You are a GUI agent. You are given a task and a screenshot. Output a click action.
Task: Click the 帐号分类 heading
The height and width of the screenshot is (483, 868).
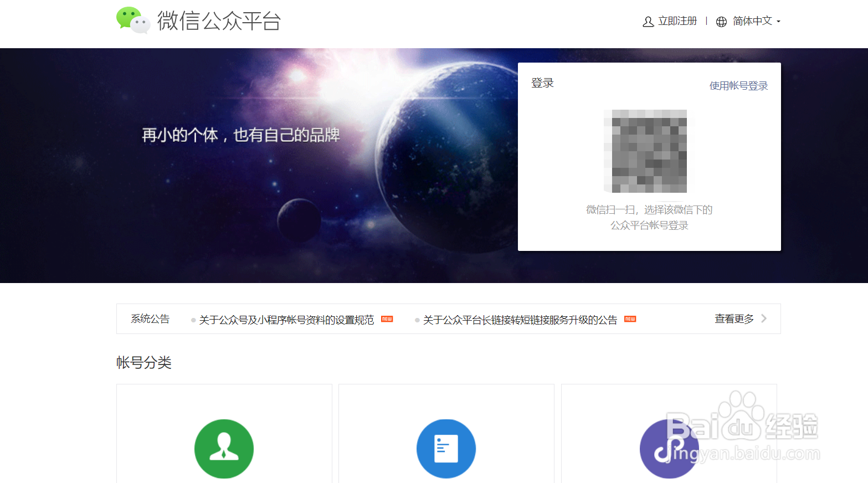[x=144, y=363]
